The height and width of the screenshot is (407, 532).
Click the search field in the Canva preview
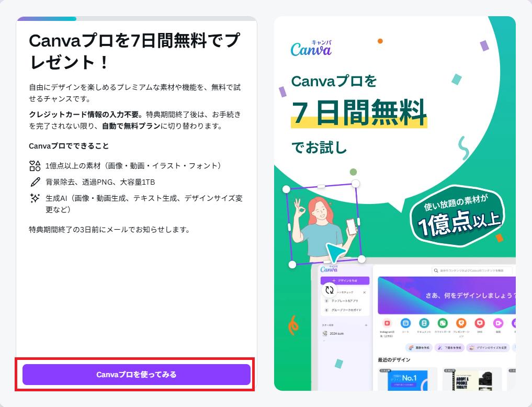click(472, 270)
